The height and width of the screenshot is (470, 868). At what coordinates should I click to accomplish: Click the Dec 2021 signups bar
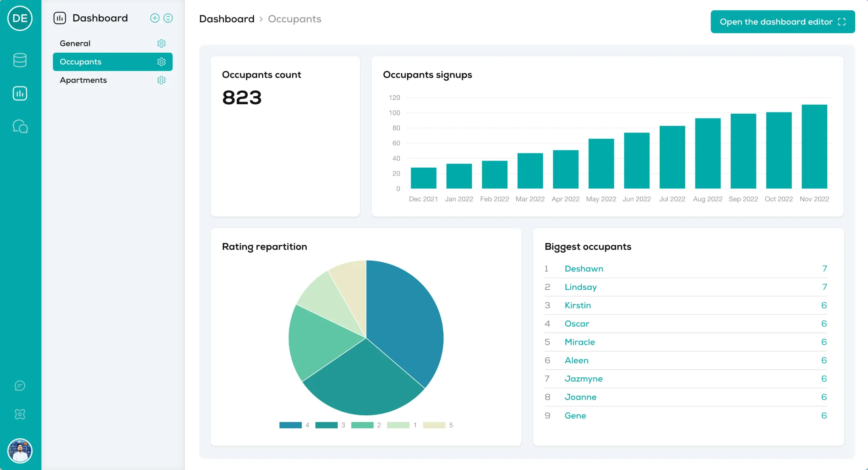(424, 178)
